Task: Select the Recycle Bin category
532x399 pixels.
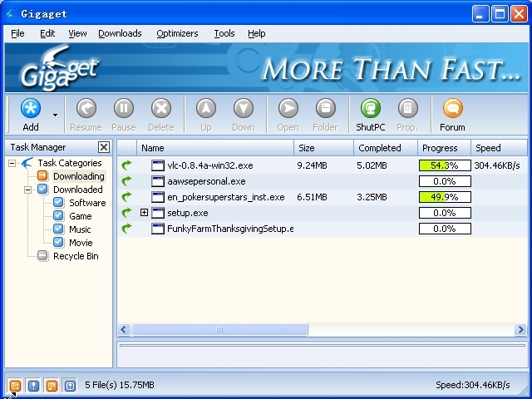Action: tap(76, 256)
